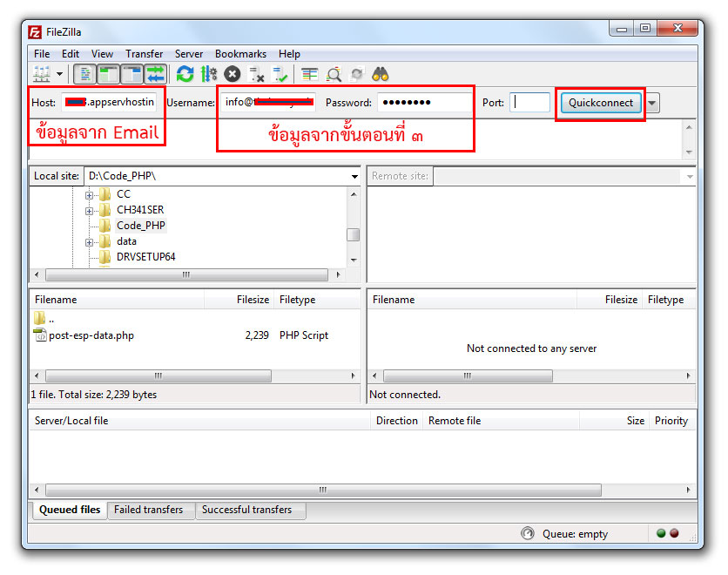Click the local file list horizontal scrollbar
728x575 pixels.
[x=158, y=375]
